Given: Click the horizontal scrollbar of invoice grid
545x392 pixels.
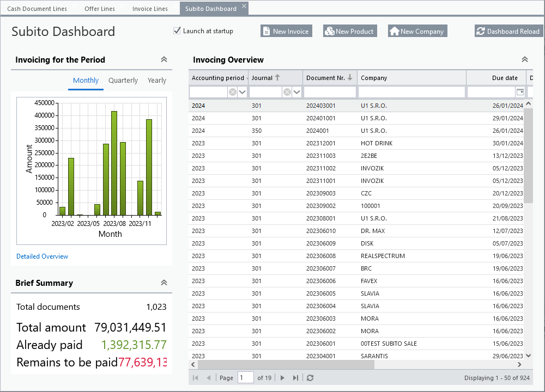Looking at the screenshot, I should click(356, 365).
